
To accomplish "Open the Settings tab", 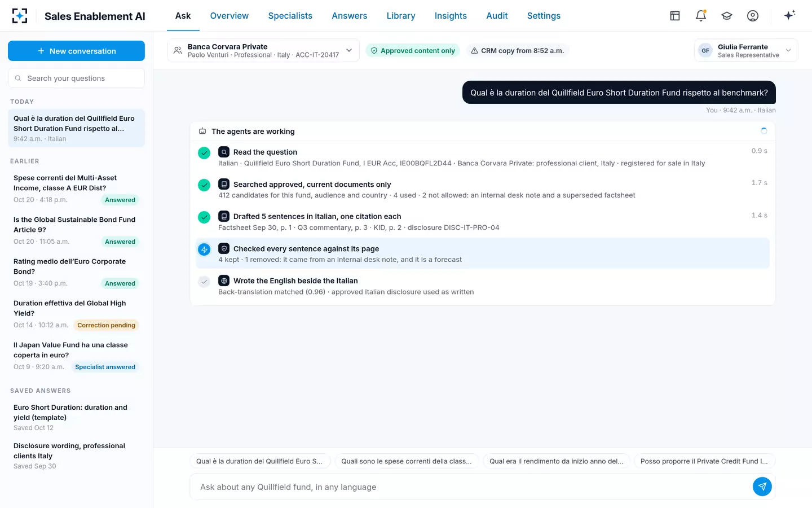I will (544, 16).
